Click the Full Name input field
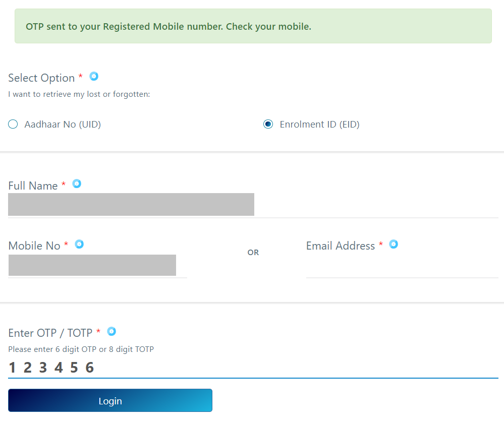This screenshot has height=421, width=504. (131, 205)
